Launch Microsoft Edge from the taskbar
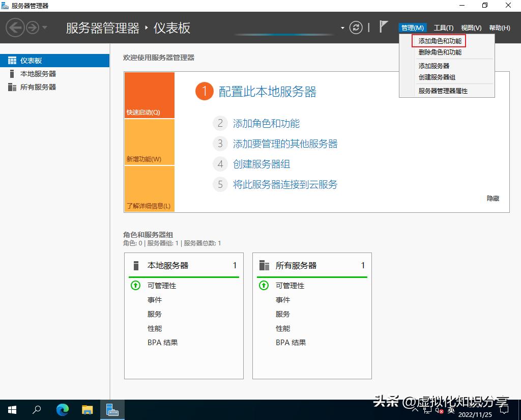Viewport: 521px width, 420px height. 62,410
